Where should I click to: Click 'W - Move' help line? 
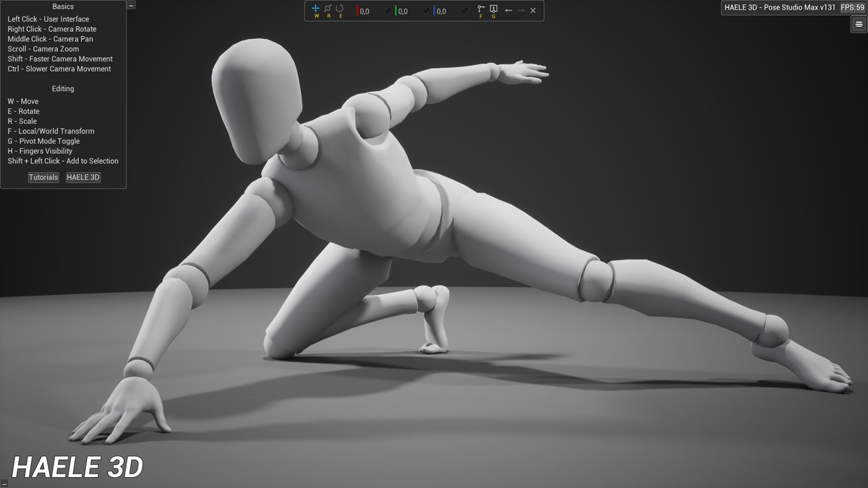click(23, 102)
